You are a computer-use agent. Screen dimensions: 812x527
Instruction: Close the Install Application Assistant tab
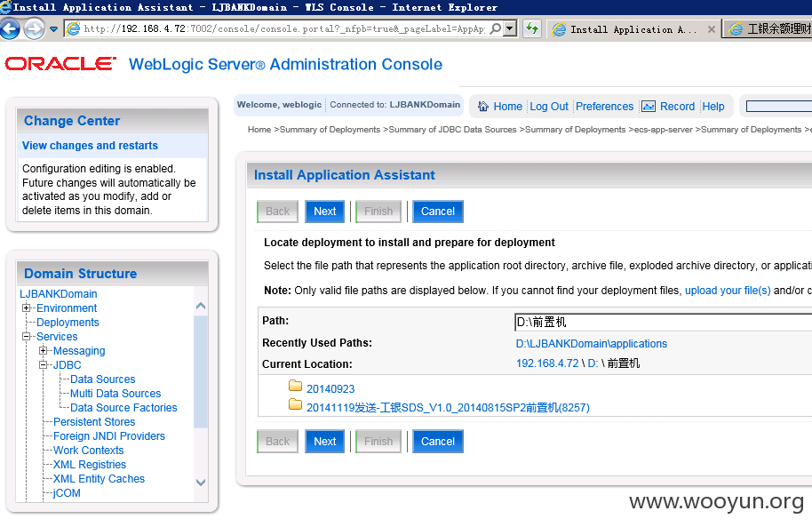pyautogui.click(x=712, y=29)
